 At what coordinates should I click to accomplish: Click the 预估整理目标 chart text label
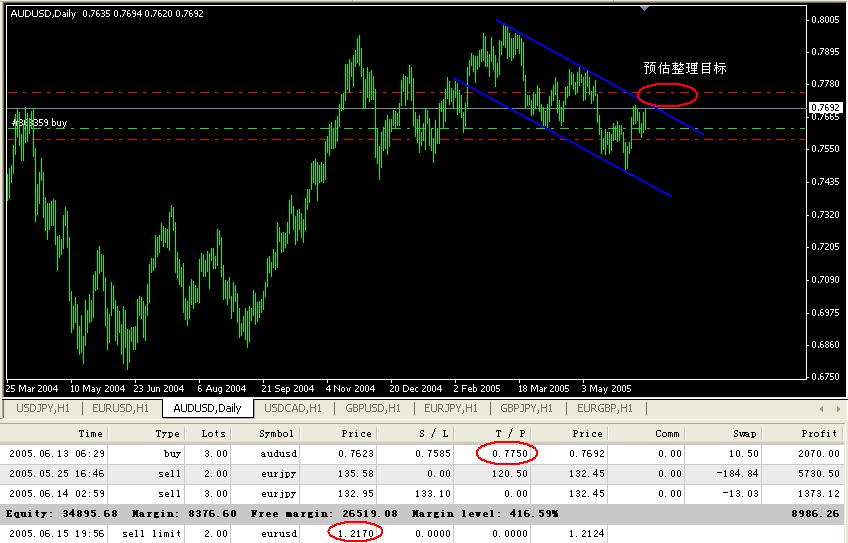click(685, 68)
